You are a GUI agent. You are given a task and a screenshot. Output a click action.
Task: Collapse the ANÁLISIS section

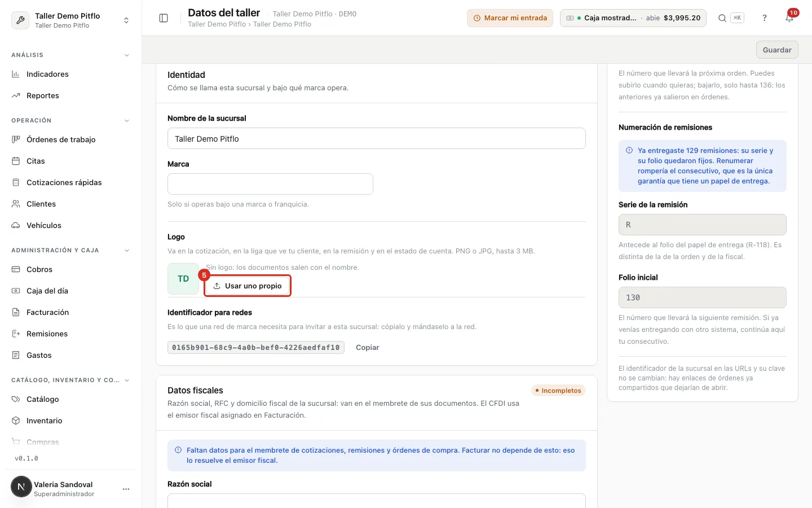pos(127,55)
